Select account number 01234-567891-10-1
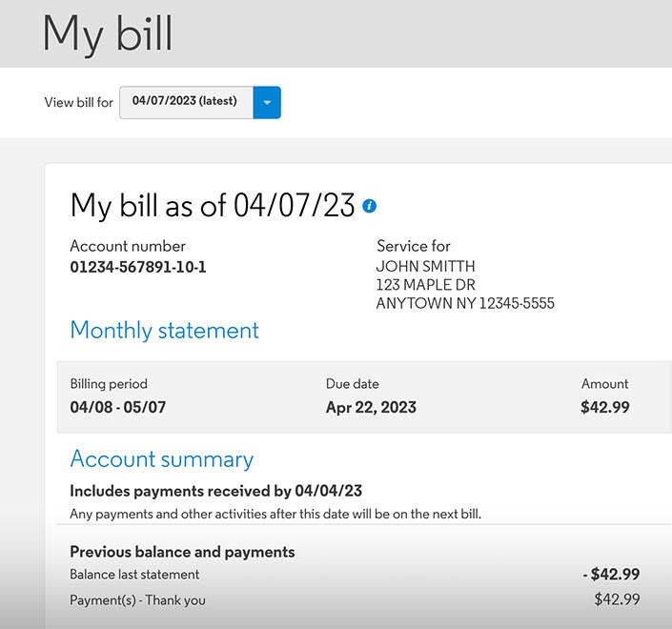 (138, 267)
